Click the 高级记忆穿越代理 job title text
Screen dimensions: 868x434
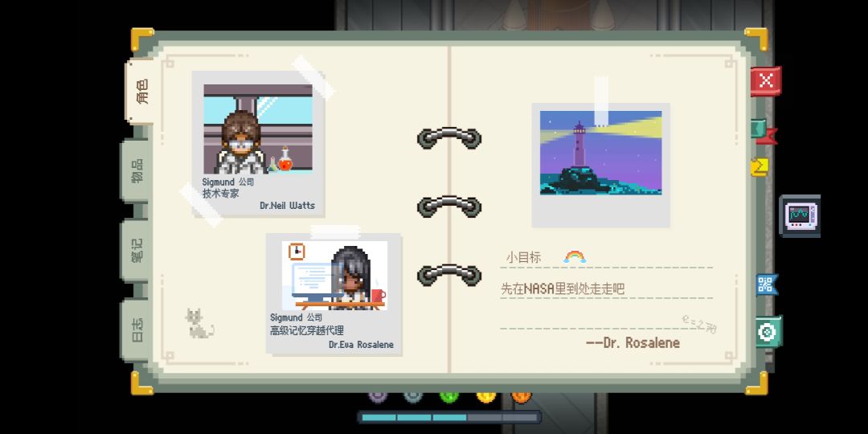307,330
